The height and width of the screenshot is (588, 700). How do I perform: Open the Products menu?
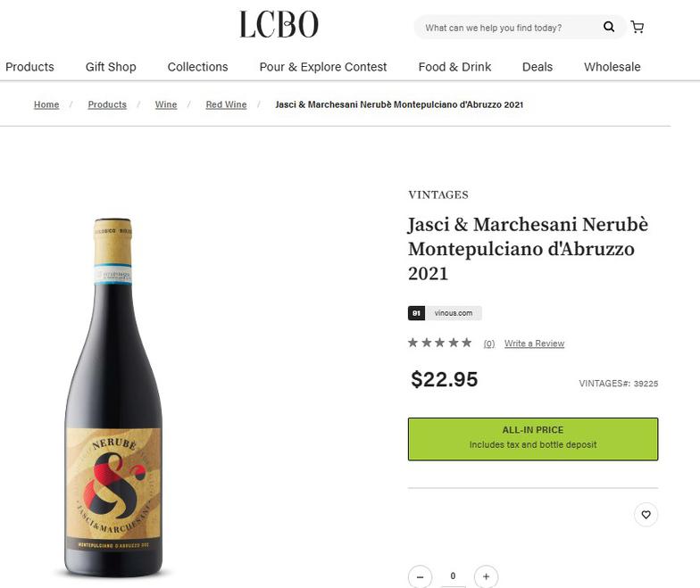pos(29,67)
